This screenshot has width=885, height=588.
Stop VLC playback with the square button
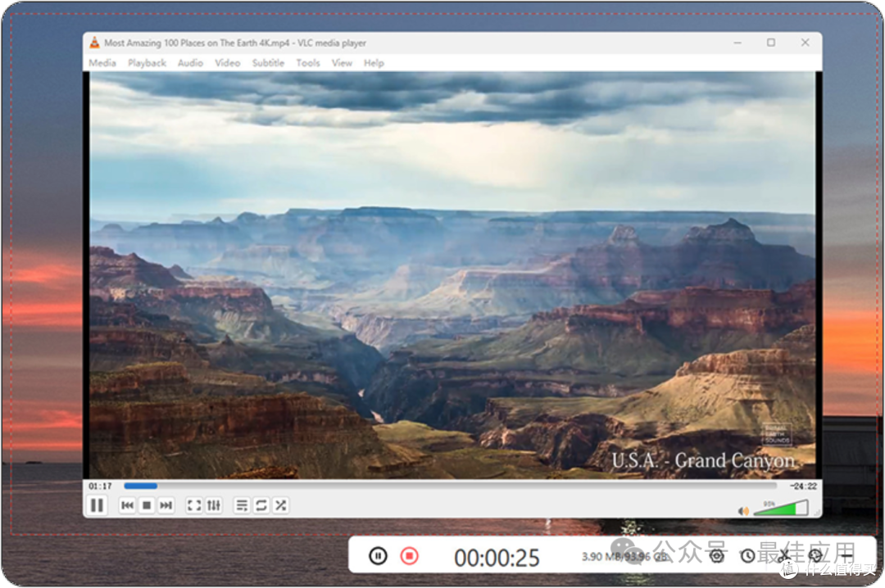(x=147, y=505)
